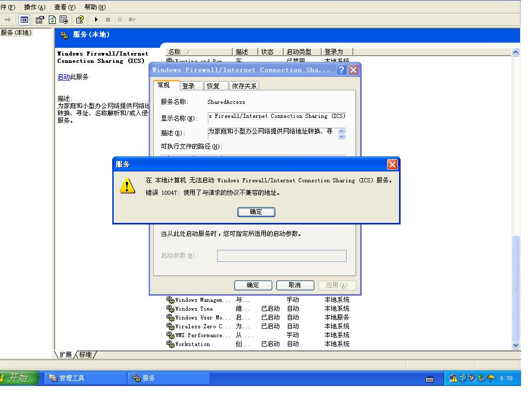Sort by the 描述 column header

coord(245,52)
